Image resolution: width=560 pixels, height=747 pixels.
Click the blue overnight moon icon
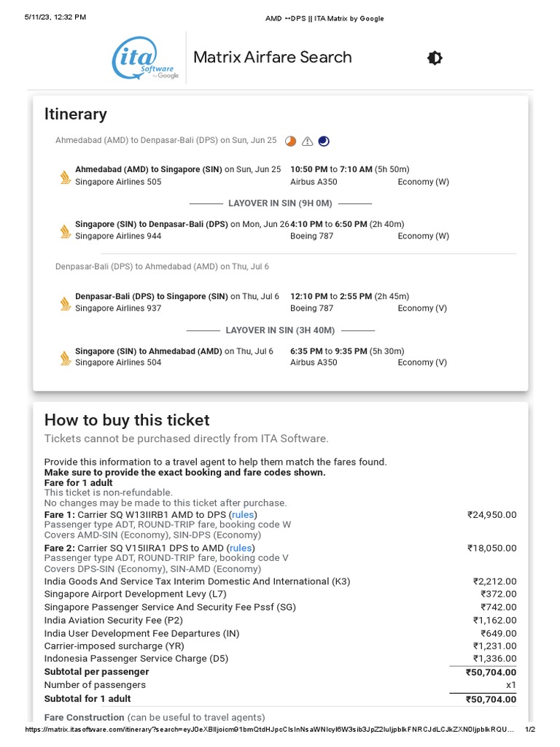[x=324, y=141]
